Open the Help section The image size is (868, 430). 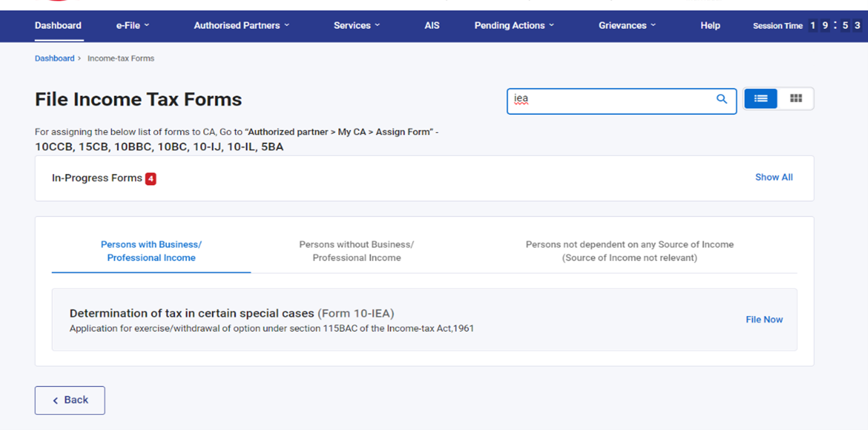[x=710, y=26]
